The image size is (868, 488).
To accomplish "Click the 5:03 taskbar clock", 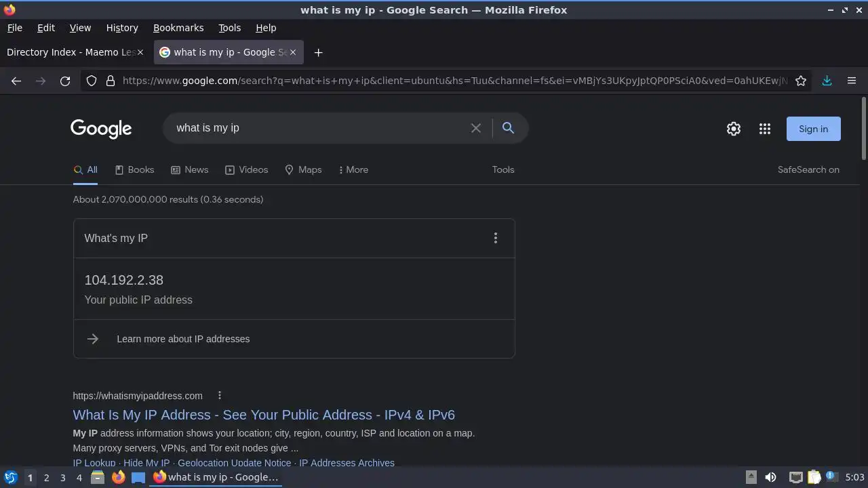I will coord(854,477).
